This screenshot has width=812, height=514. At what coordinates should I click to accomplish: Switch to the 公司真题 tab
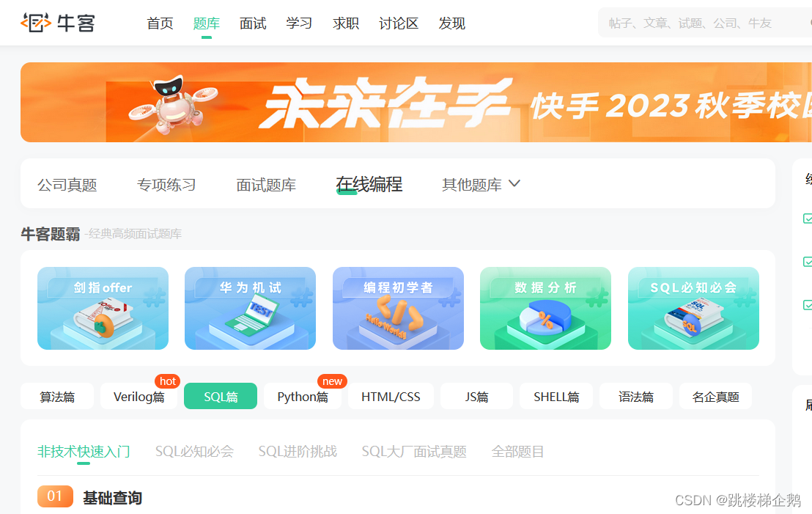point(67,185)
